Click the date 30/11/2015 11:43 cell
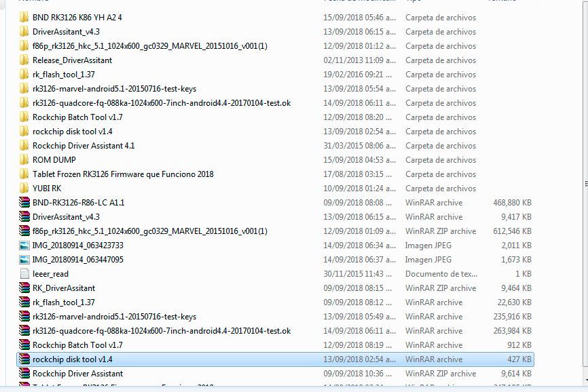The height and width of the screenshot is (392, 588). pos(357,274)
